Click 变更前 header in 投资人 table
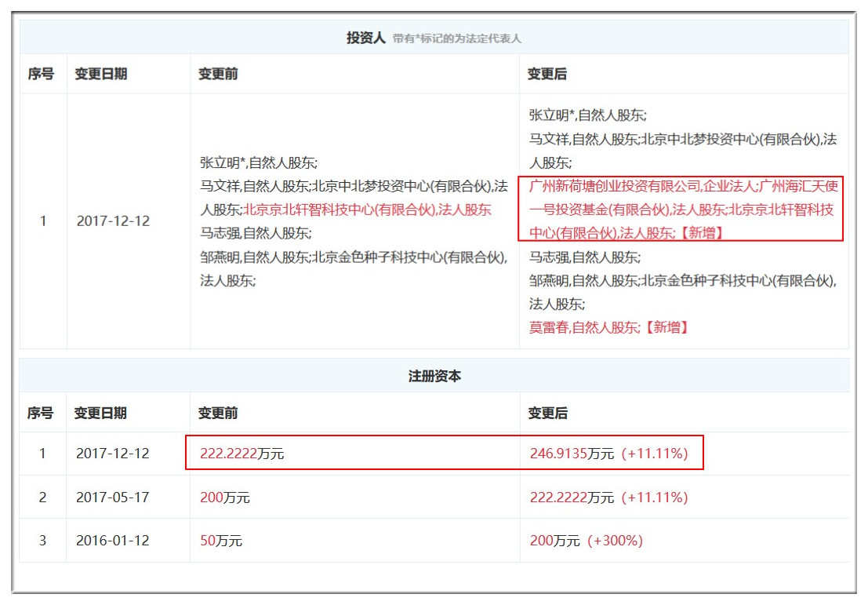Screen dimensions: 868x605 coord(218,74)
